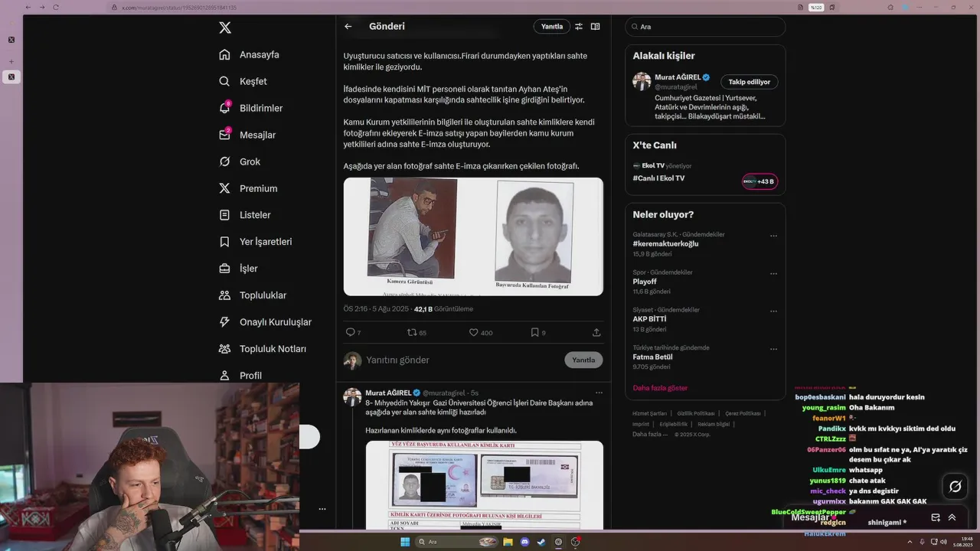Click the Yanıtla button in the header
980x551 pixels.
[551, 26]
